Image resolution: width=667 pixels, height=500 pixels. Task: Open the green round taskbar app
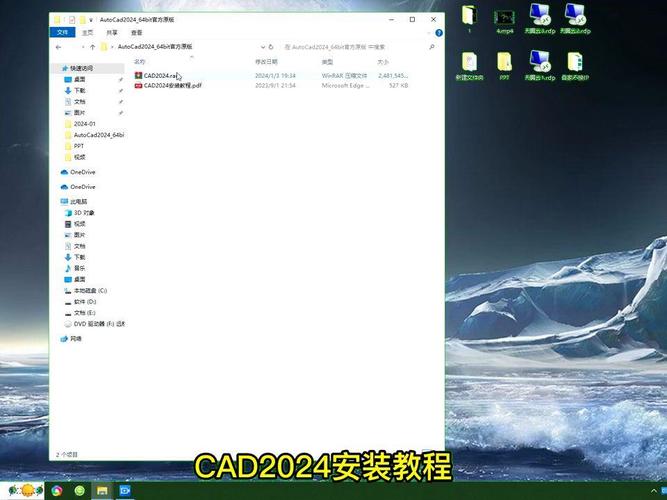[80, 491]
